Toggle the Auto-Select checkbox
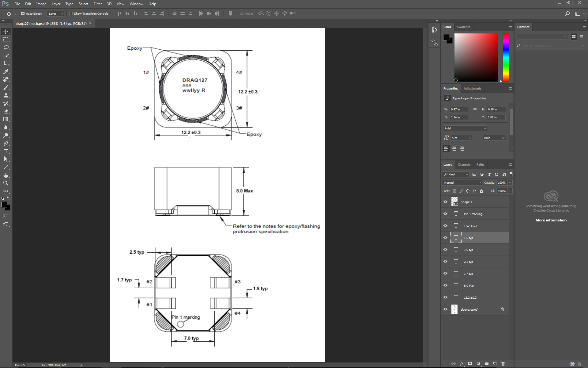This screenshot has height=368, width=588. click(23, 13)
